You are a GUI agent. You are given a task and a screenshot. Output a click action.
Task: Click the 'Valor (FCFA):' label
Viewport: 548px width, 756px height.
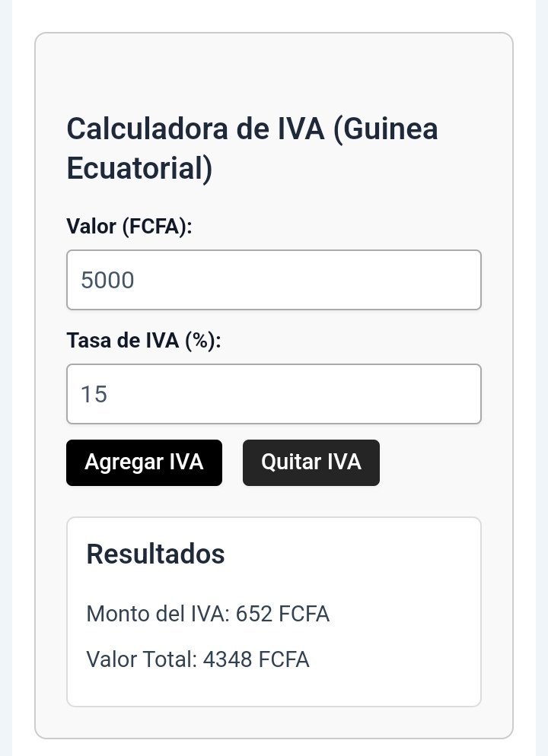129,226
